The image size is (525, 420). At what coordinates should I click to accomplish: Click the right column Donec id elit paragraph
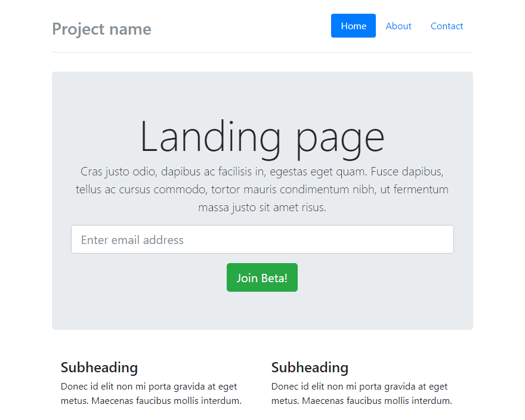point(362,394)
